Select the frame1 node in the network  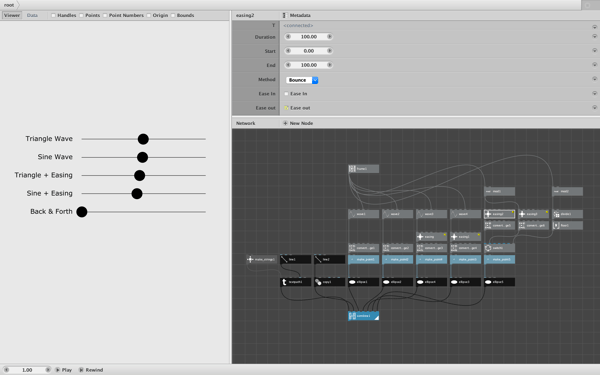tap(364, 169)
